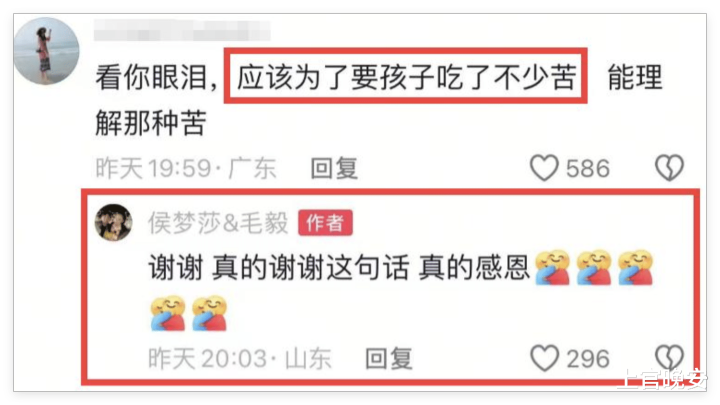The width and height of the screenshot is (720, 405).
Task: Open 侯梦莎&毛毅 round avatar
Action: pyautogui.click(x=113, y=223)
